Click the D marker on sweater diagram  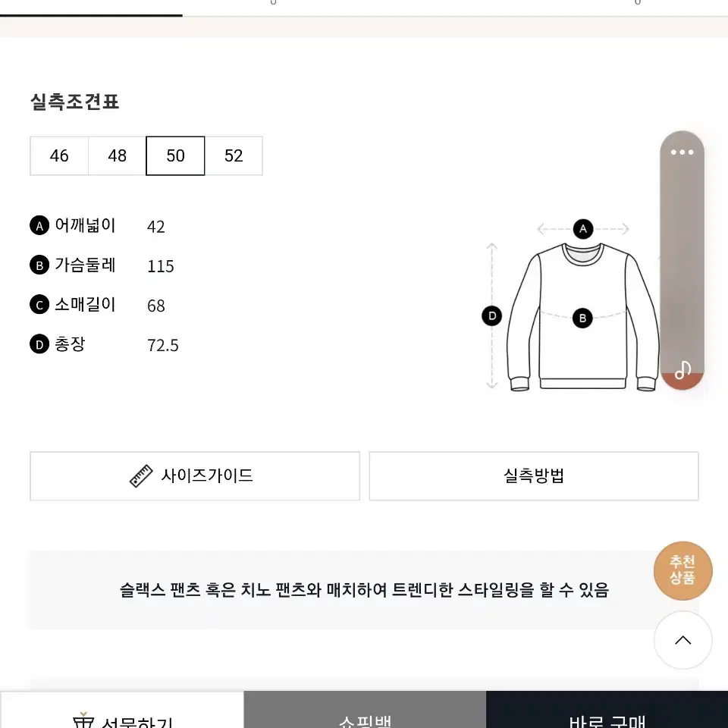point(492,316)
